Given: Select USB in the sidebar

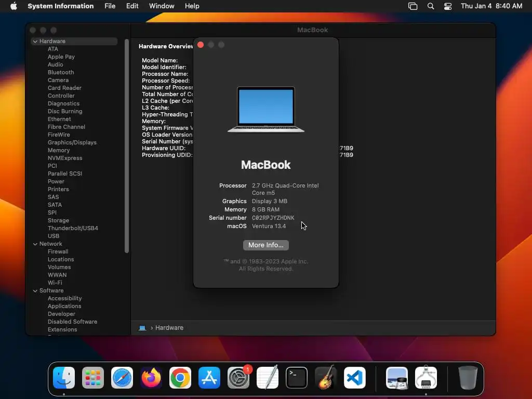Looking at the screenshot, I should [54, 236].
